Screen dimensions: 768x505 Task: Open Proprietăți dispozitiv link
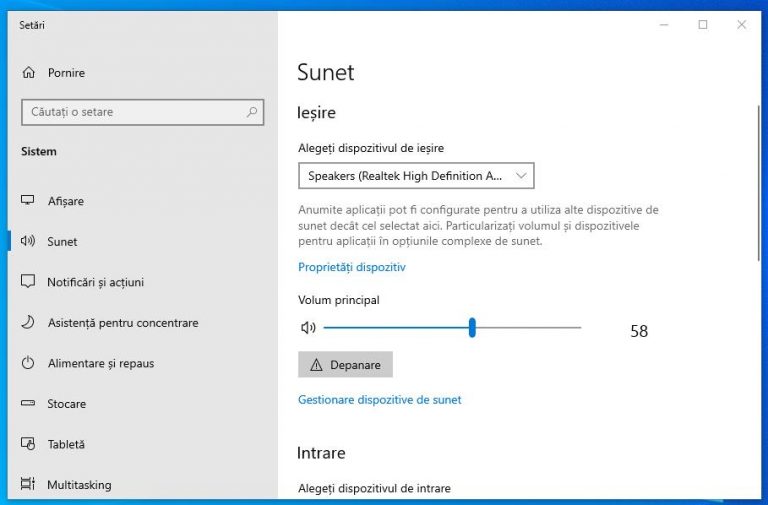pos(351,267)
